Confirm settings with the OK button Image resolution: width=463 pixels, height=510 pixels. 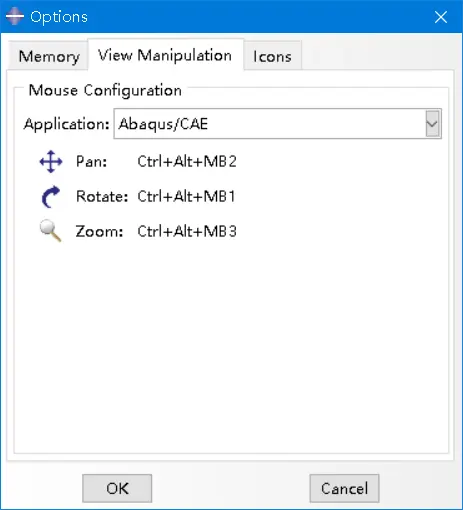[117, 488]
